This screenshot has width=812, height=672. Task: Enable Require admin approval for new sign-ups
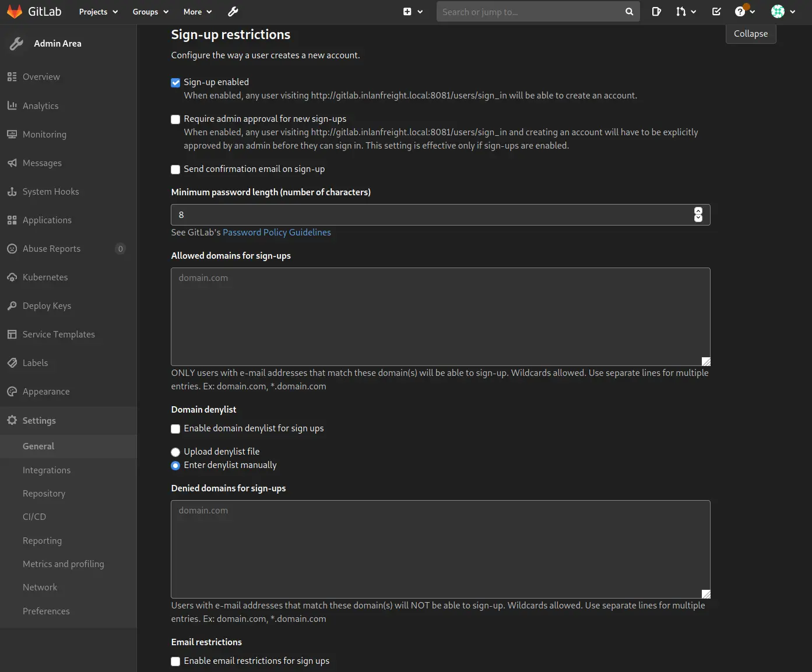point(175,119)
